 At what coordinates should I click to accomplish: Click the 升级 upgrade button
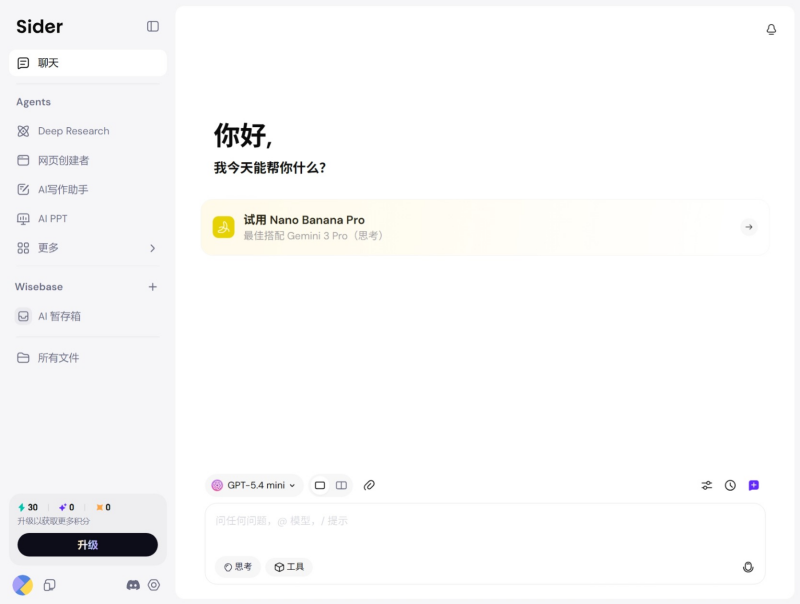[88, 545]
